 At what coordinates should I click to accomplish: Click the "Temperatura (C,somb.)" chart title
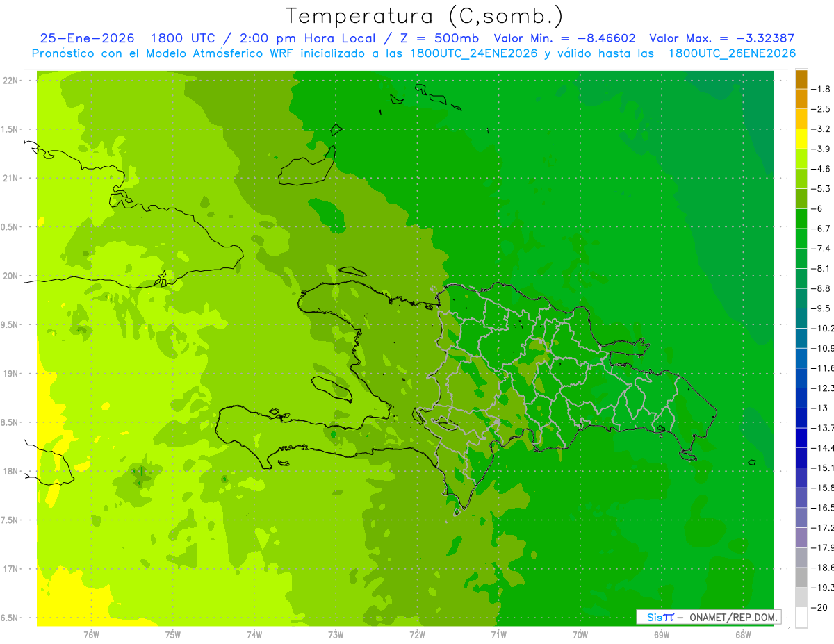[x=425, y=16]
